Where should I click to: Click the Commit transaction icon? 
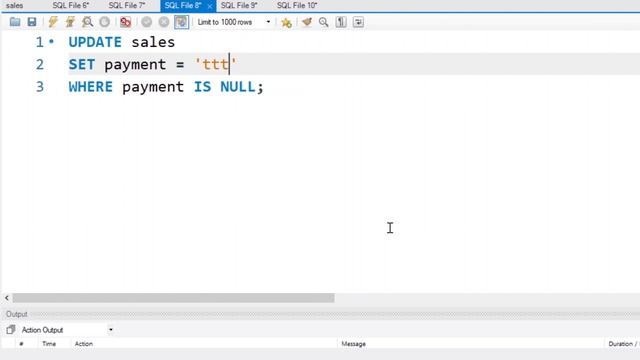pos(147,22)
